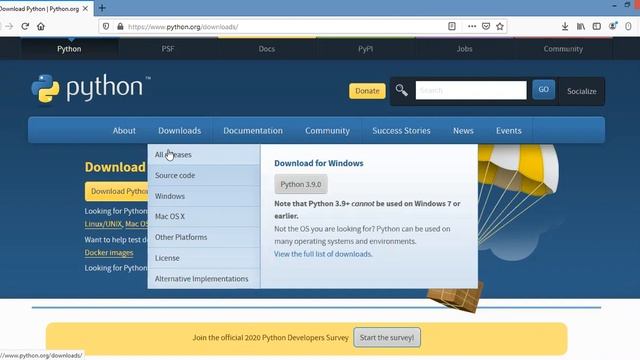Open the Library icon in toolbar
Image resolution: width=640 pixels, height=360 pixels.
581,26
